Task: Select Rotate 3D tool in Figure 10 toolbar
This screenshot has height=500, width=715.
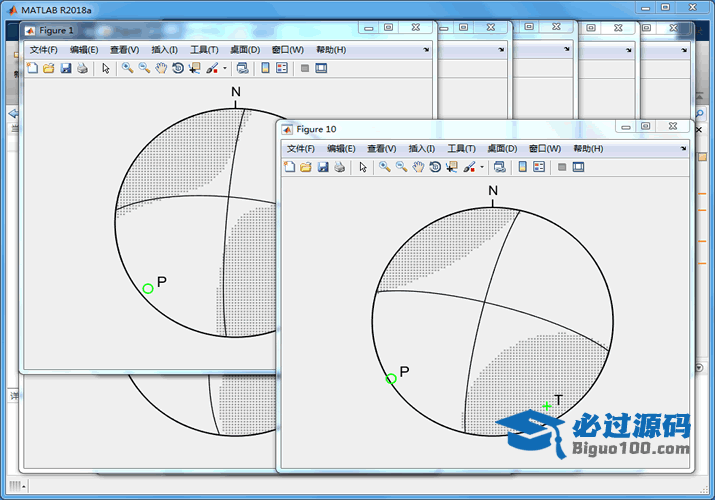Action: [x=435, y=167]
